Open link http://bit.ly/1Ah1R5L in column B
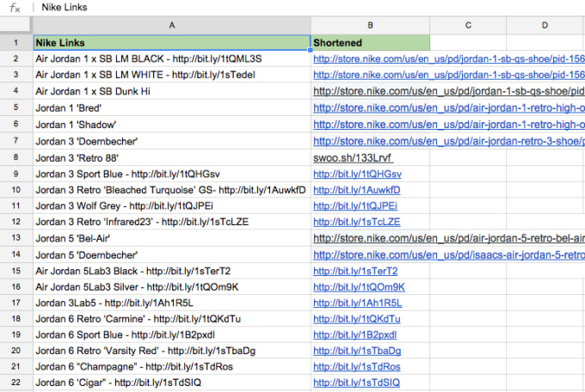Image resolution: width=585 pixels, height=392 pixels. click(357, 303)
